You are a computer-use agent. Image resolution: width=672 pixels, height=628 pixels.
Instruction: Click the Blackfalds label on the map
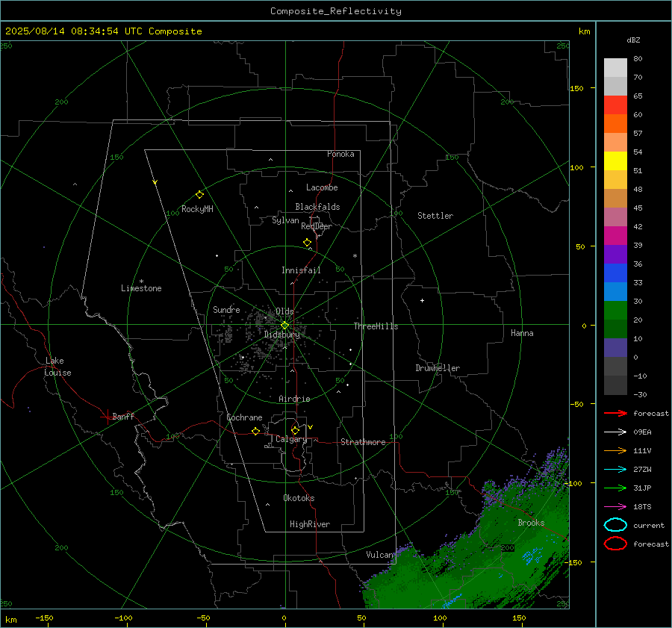coord(317,207)
